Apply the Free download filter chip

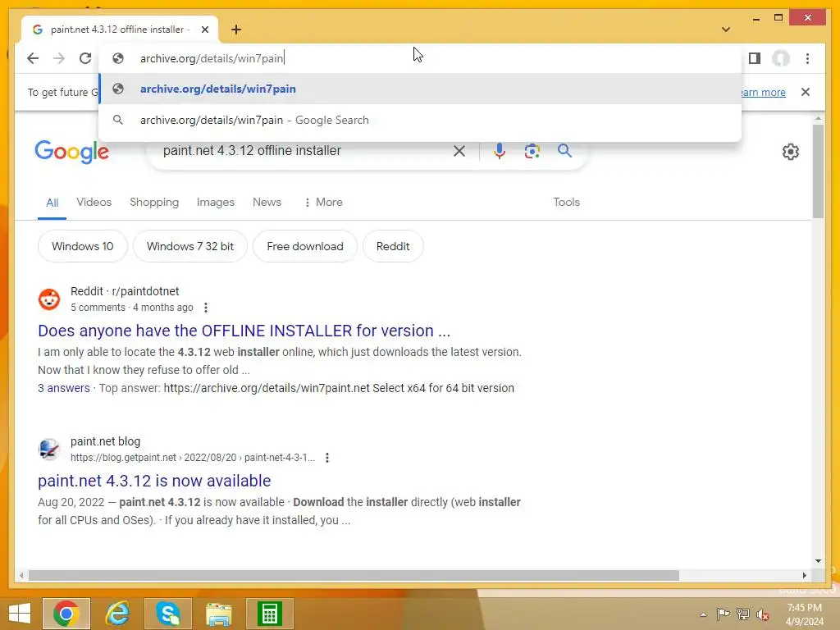pos(305,246)
